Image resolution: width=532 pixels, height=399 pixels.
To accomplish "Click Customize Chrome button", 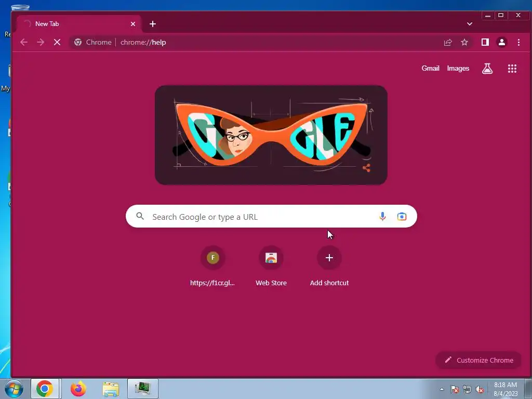I will point(478,360).
